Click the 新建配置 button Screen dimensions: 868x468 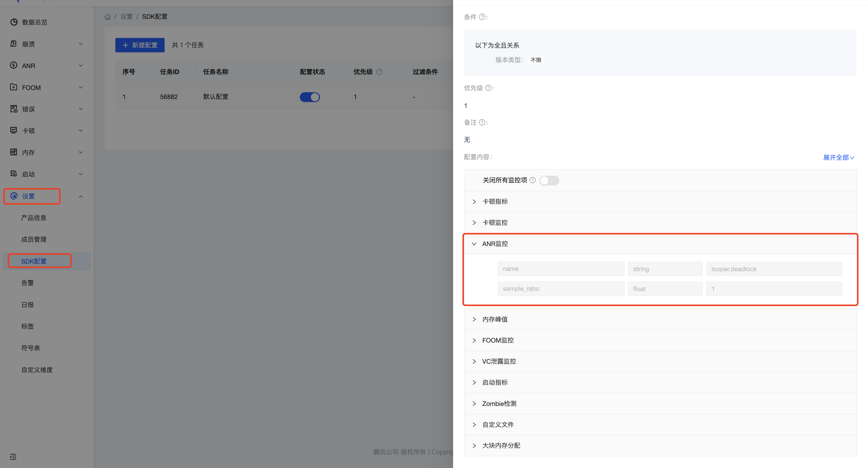[x=140, y=45]
